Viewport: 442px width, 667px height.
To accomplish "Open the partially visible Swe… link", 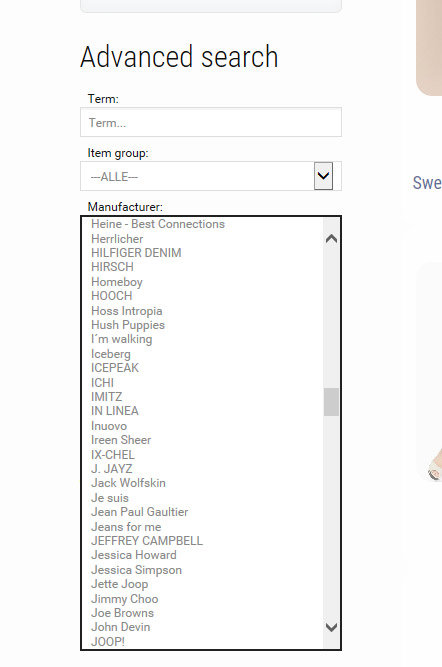I will pyautogui.click(x=427, y=183).
